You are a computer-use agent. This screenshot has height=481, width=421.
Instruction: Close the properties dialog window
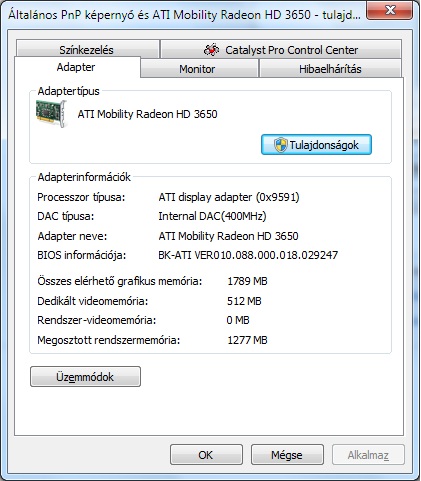point(389,10)
